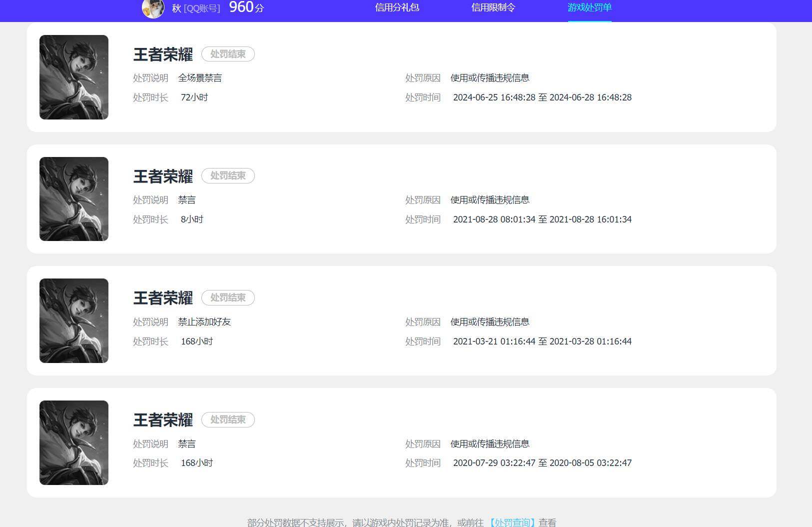Click 168小时 duration in 2020-07-29 card
The width and height of the screenshot is (812, 527).
(197, 463)
